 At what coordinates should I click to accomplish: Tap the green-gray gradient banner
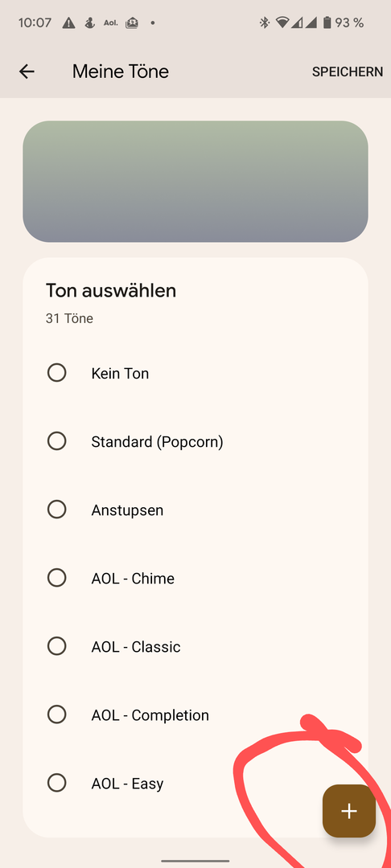pos(195,182)
